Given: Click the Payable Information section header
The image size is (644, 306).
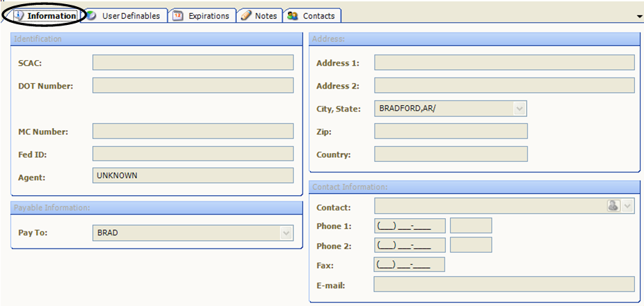Looking at the screenshot, I should 156,208.
